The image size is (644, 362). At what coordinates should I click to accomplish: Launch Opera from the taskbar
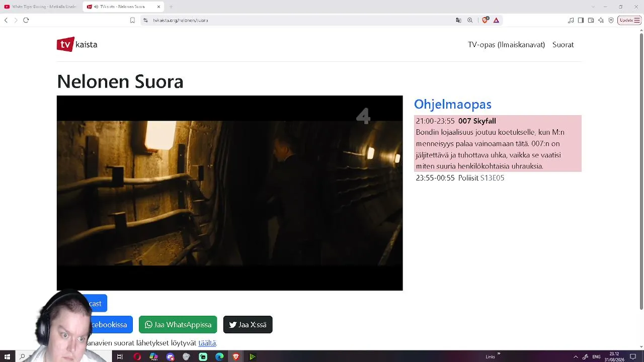tap(137, 357)
